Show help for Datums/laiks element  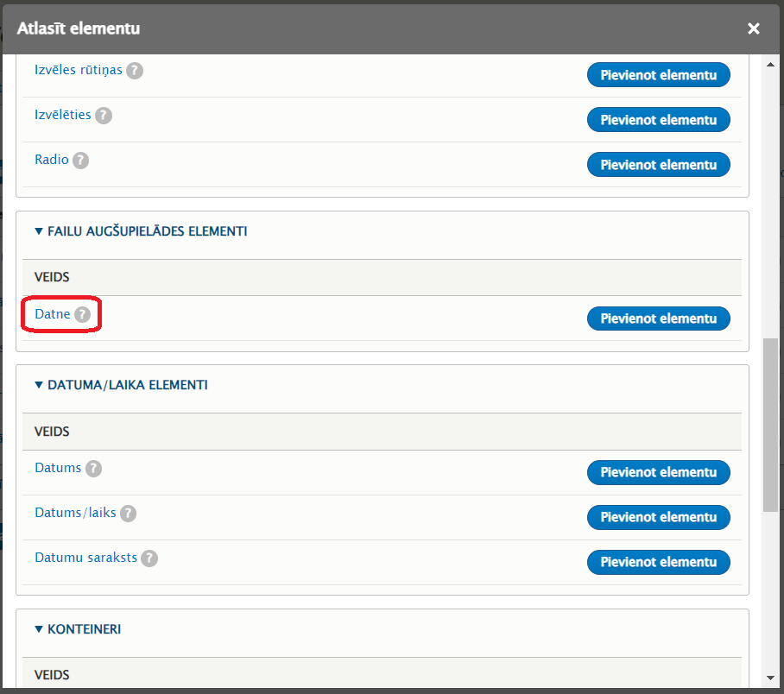[x=128, y=514]
